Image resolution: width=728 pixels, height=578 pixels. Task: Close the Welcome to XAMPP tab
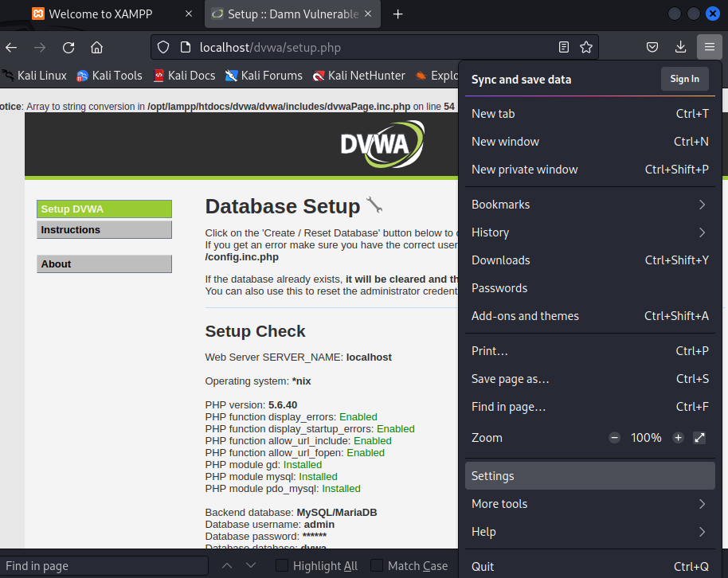(x=189, y=14)
